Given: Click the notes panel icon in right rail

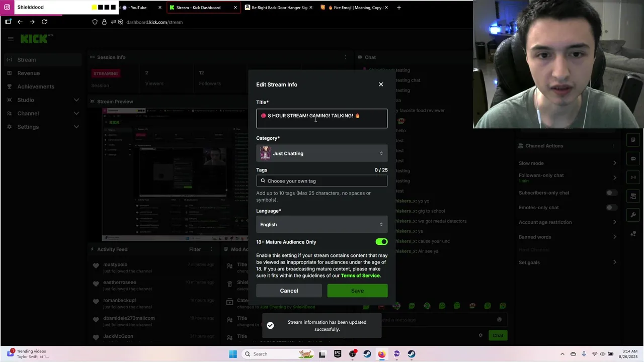Looking at the screenshot, I should [633, 140].
